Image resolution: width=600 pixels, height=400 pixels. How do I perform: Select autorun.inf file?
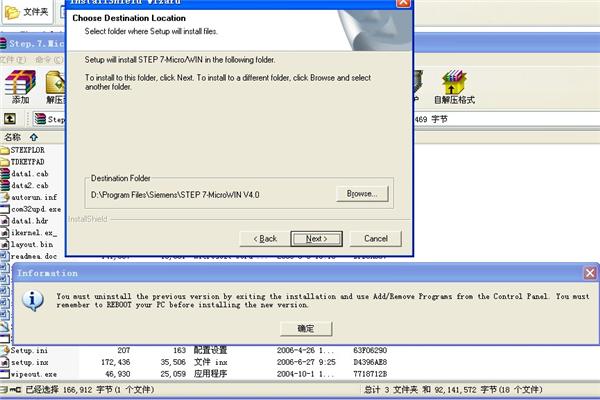pos(29,198)
